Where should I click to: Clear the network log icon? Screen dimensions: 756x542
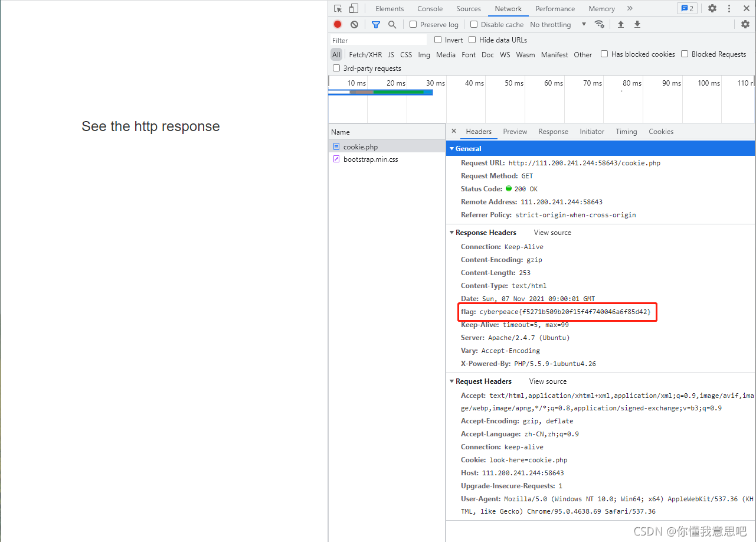[354, 24]
